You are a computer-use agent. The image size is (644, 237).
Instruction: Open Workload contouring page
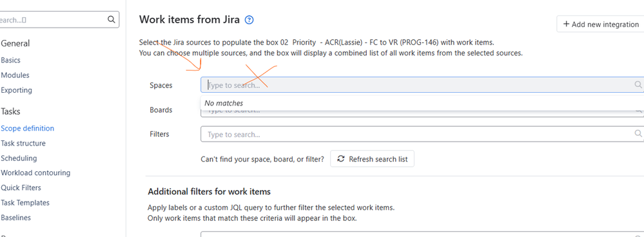(x=35, y=173)
